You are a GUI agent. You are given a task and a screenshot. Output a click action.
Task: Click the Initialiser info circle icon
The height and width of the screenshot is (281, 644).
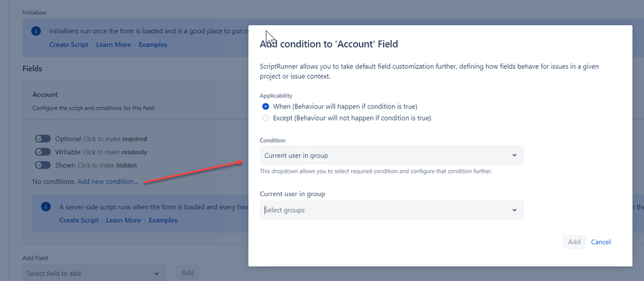[36, 31]
